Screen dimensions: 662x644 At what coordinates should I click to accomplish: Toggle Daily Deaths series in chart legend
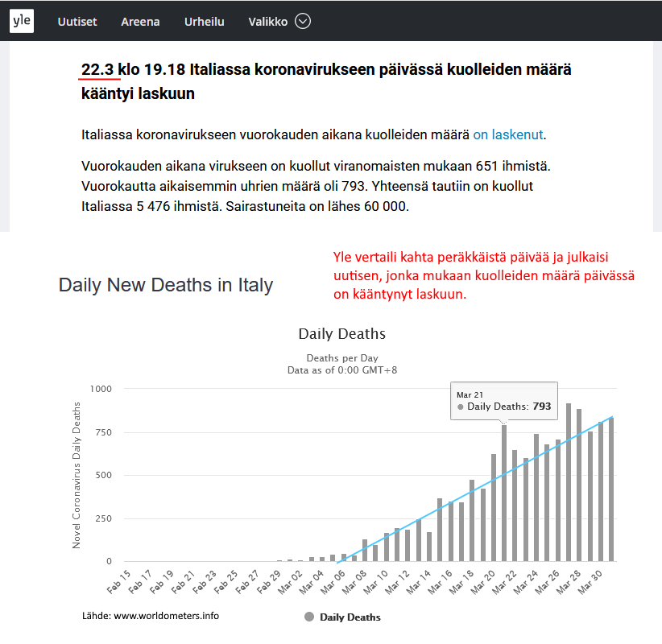(x=350, y=617)
